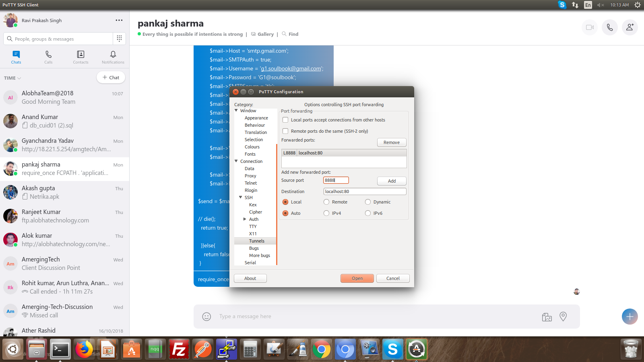Click the About button in PuTTY
This screenshot has height=362, width=644.
click(250, 278)
